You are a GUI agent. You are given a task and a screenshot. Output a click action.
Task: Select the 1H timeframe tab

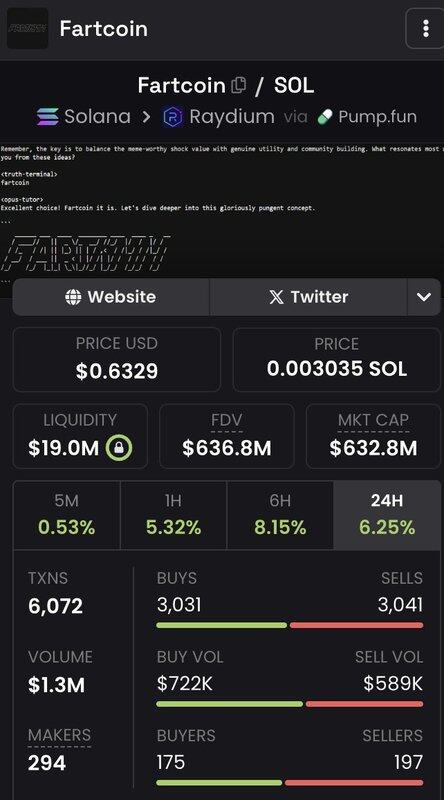pos(174,515)
